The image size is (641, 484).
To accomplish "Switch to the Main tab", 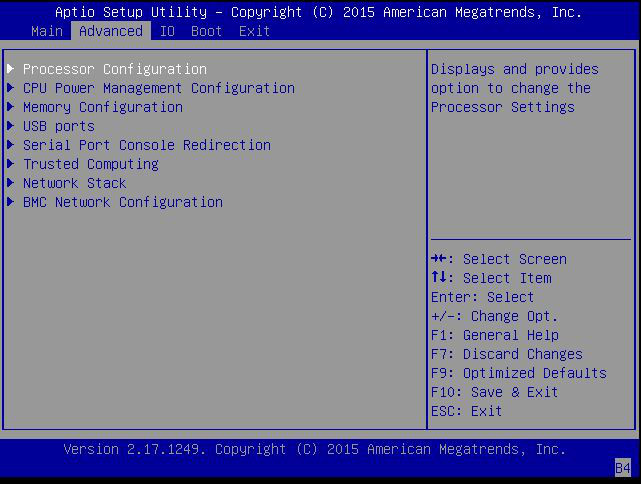I will point(47,31).
